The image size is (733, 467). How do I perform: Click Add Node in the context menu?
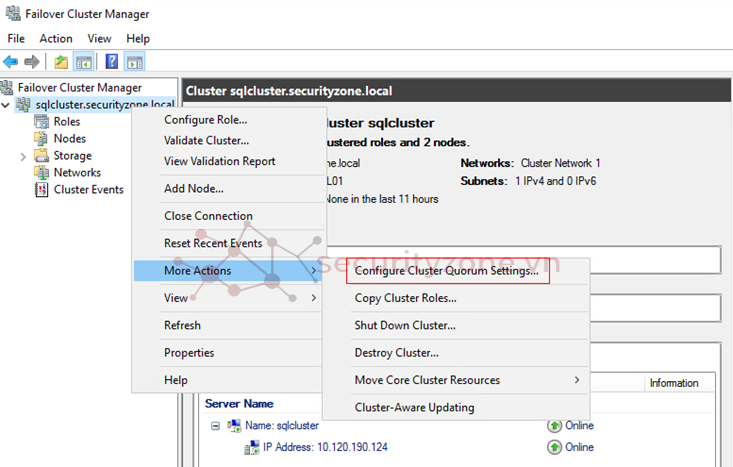193,188
